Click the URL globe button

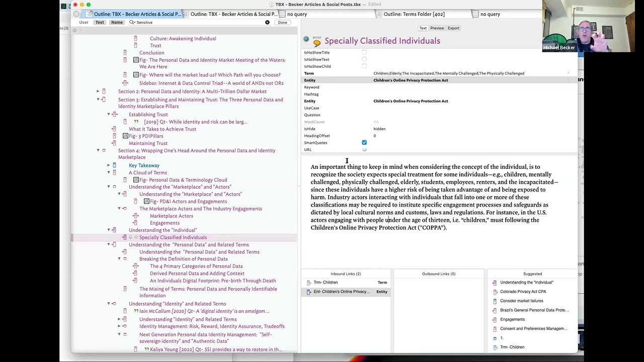click(x=364, y=150)
